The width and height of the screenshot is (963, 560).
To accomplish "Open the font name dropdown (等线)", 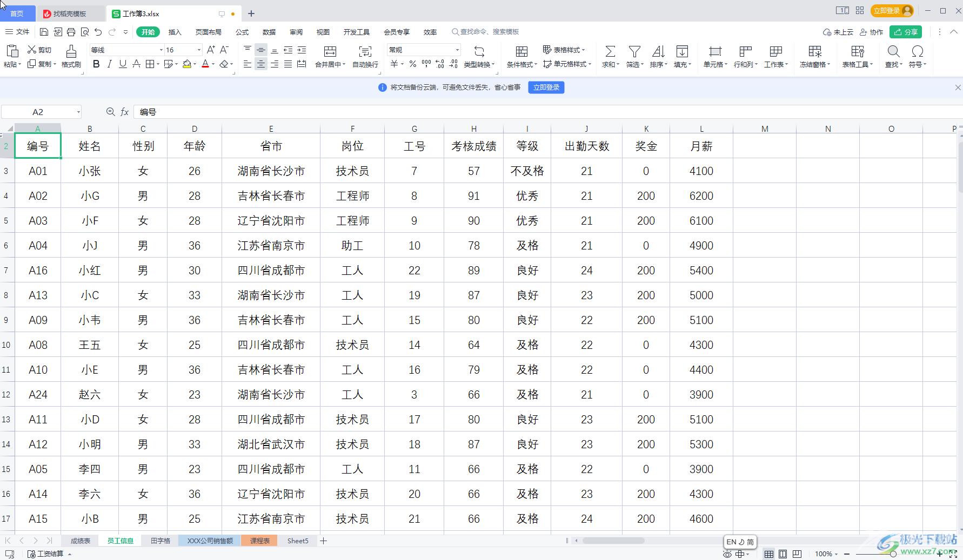I will 161,50.
